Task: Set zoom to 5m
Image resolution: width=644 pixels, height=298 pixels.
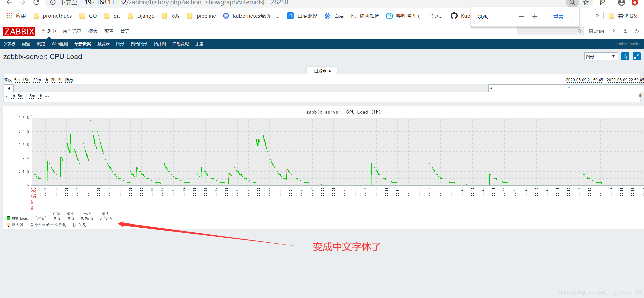Action: (17, 80)
